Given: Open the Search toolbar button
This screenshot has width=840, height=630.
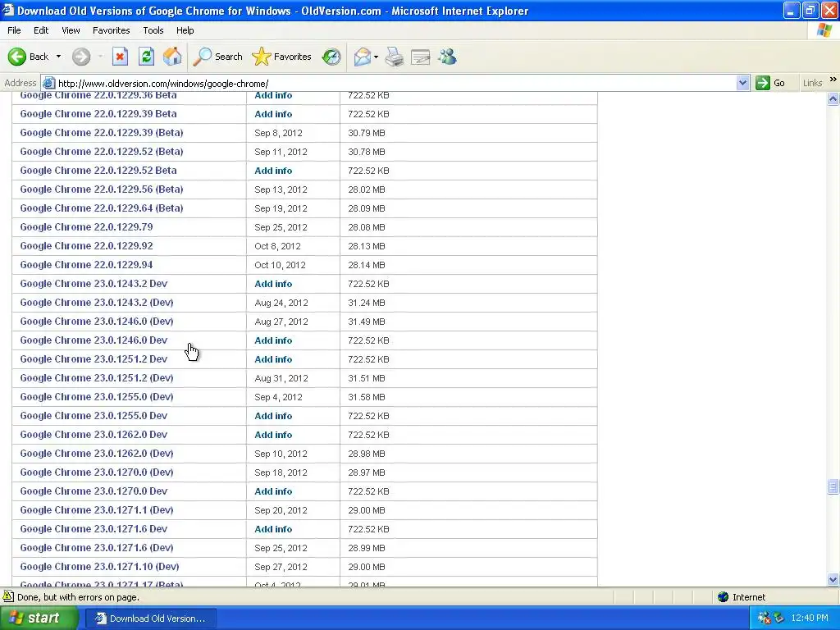Looking at the screenshot, I should click(218, 57).
